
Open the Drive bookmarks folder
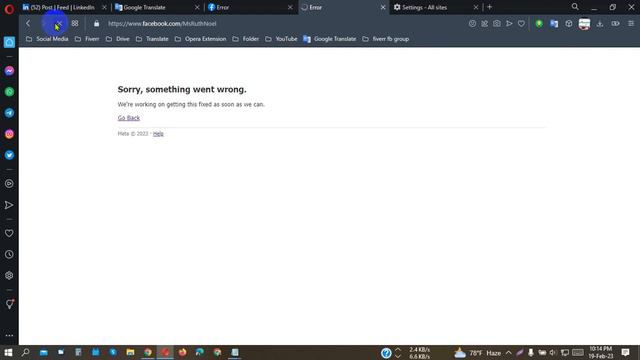tap(118, 39)
